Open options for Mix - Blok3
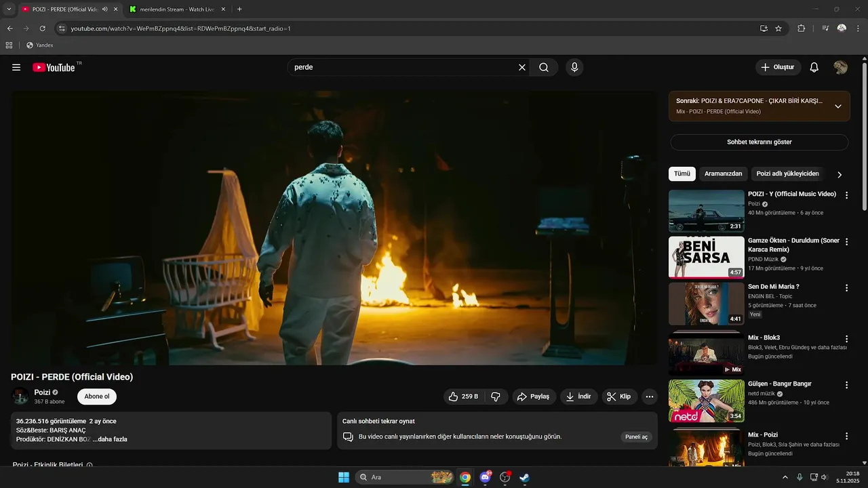Image resolution: width=868 pixels, height=488 pixels. 846,339
